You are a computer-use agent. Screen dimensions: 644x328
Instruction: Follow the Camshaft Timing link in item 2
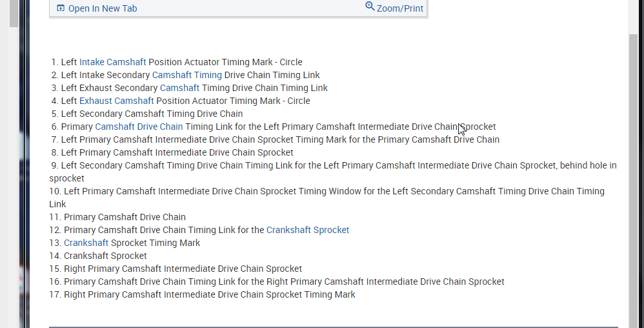coord(187,75)
